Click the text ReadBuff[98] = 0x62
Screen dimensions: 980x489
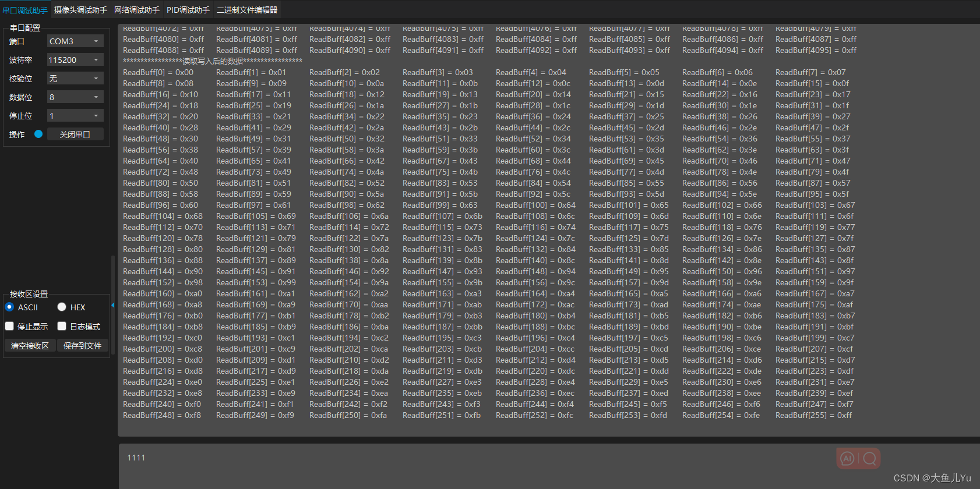[347, 205]
